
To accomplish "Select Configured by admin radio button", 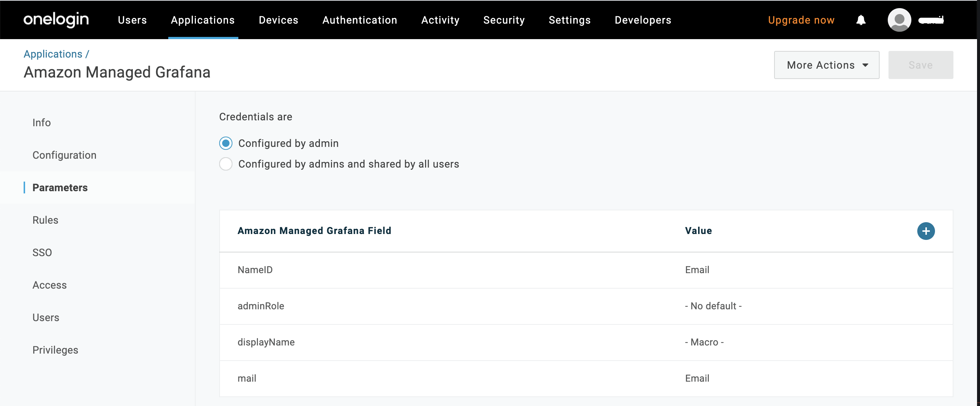I will [x=225, y=144].
